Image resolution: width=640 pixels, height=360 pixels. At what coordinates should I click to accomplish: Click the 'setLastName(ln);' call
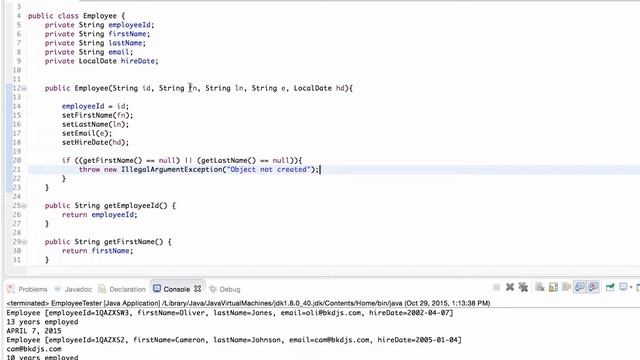[96, 124]
